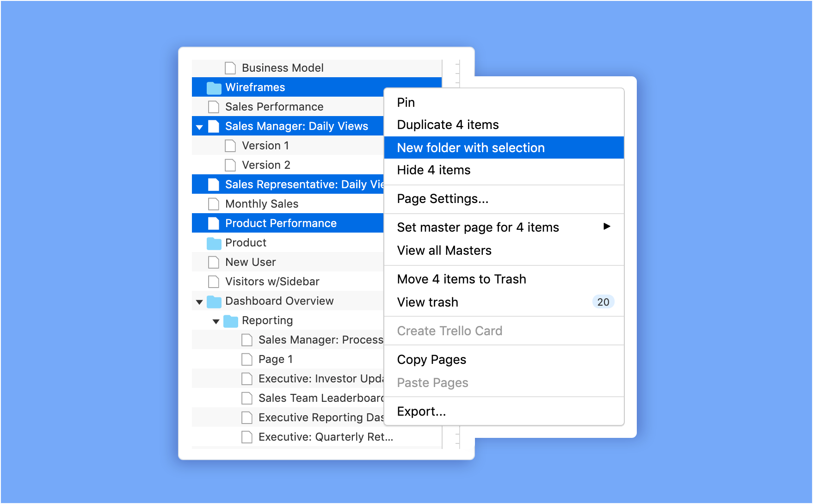This screenshot has width=813, height=504.
Task: Collapse Sales Manager: Daily Views children
Action: coord(199,127)
